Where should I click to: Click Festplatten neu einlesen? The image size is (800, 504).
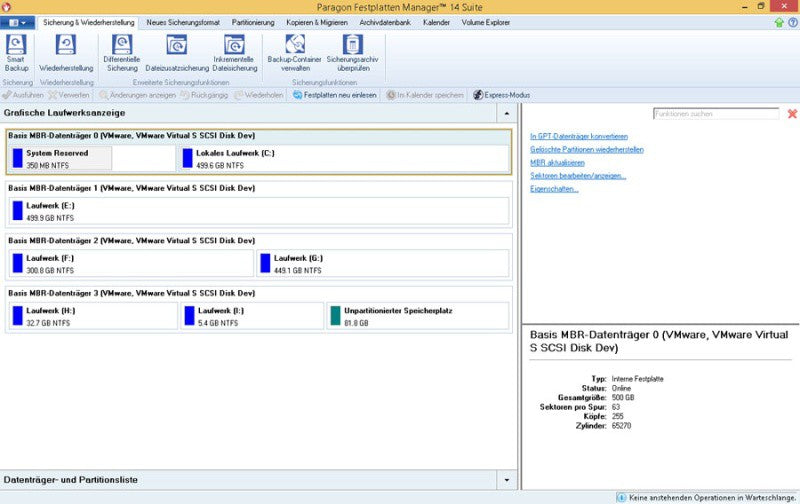pyautogui.click(x=335, y=95)
